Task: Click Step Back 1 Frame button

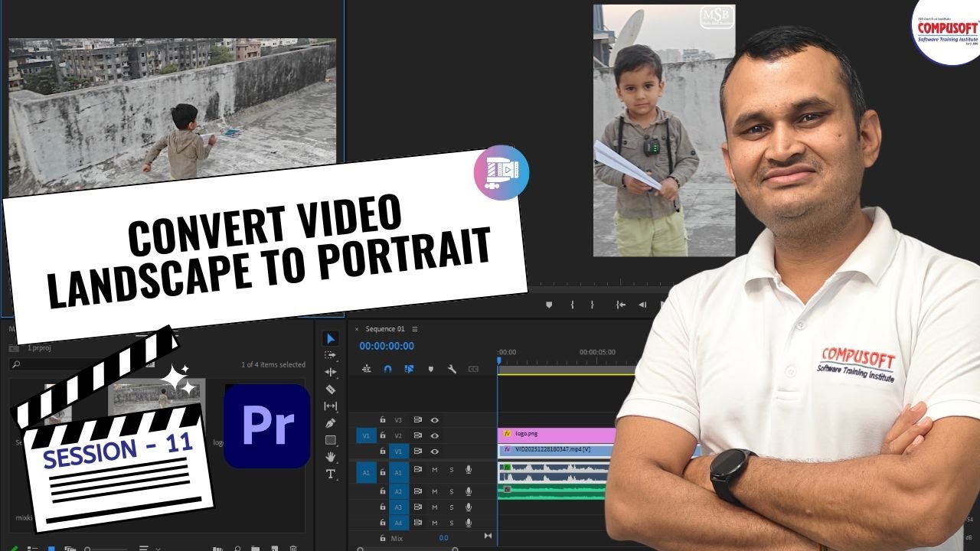Action: [642, 305]
